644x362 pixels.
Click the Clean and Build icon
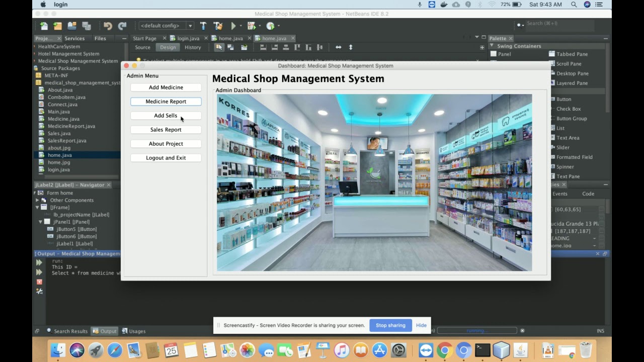(218, 26)
